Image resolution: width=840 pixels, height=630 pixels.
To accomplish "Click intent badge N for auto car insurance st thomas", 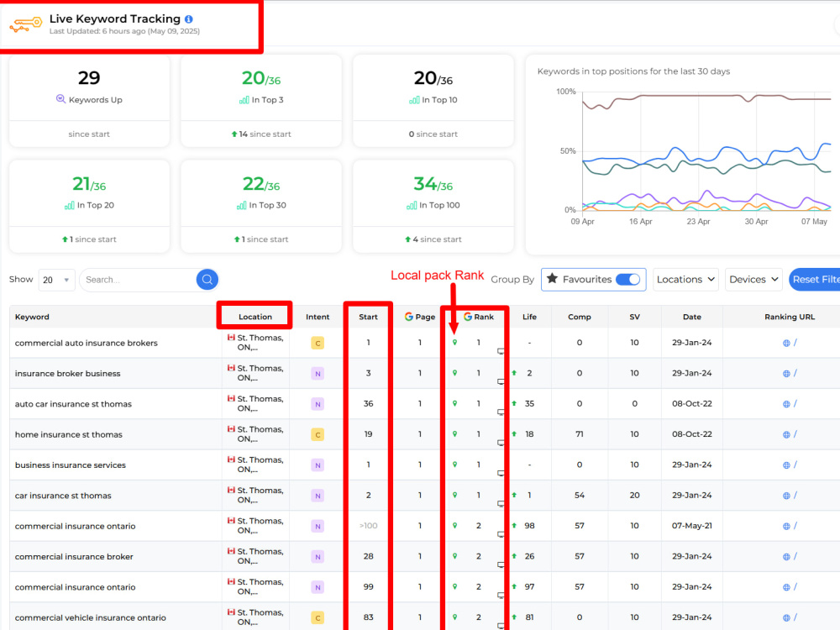I will 318,404.
